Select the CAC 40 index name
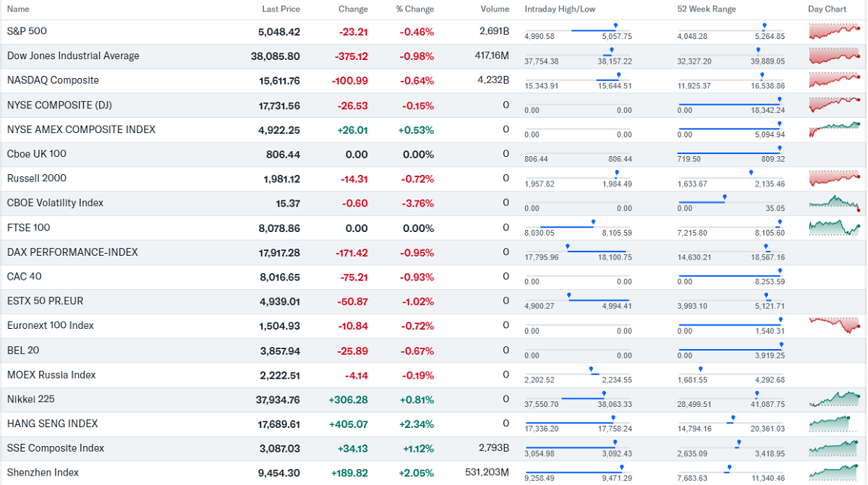This screenshot has width=868, height=485. (x=25, y=276)
